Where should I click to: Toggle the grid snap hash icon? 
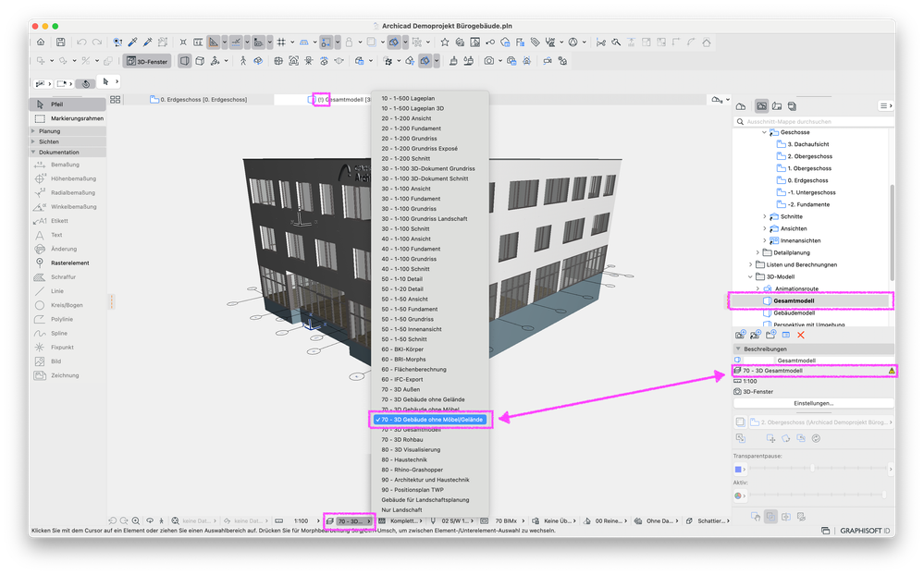click(x=281, y=43)
